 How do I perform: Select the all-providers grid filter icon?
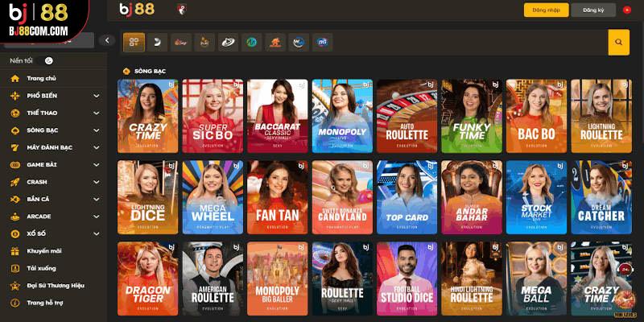(134, 43)
